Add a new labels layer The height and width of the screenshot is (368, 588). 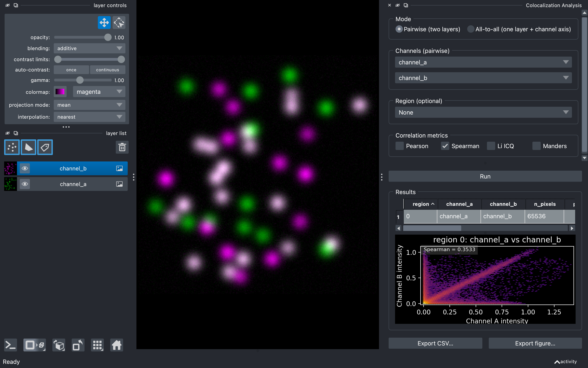pos(45,147)
